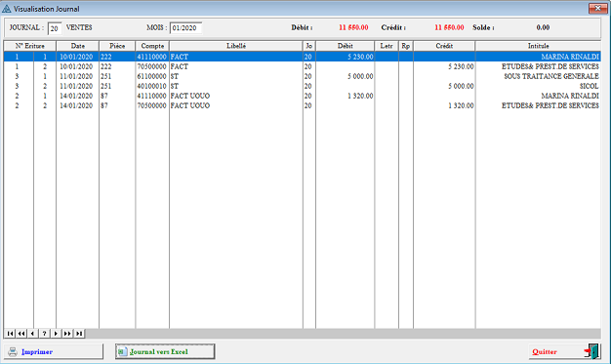The width and height of the screenshot is (611, 364).
Task: Select account 41110000 in FACT UOUO row
Action: pos(152,96)
